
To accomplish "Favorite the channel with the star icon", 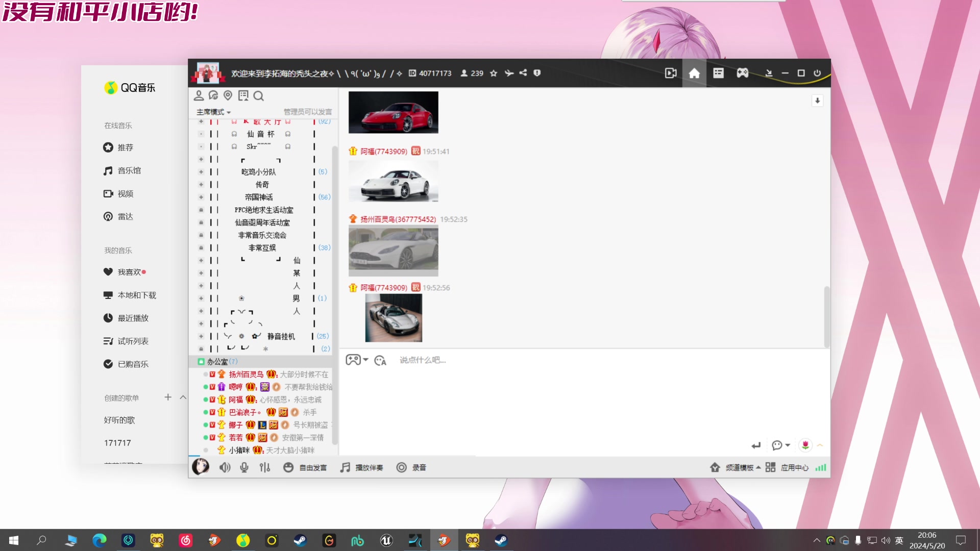I will [x=494, y=73].
